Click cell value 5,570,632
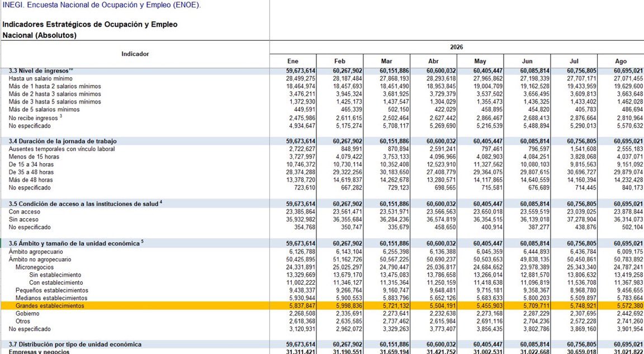Image resolution: width=644 pixels, height=354 pixels. click(630, 126)
